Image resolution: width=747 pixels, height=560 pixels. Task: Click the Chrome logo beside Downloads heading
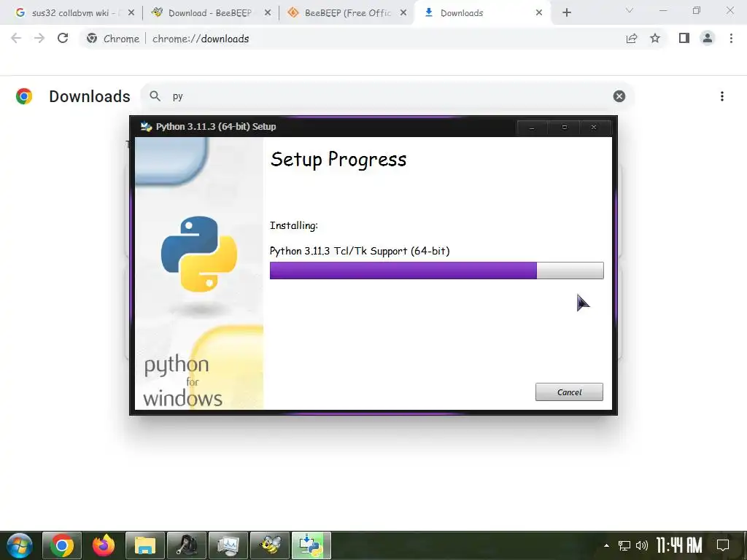24,96
